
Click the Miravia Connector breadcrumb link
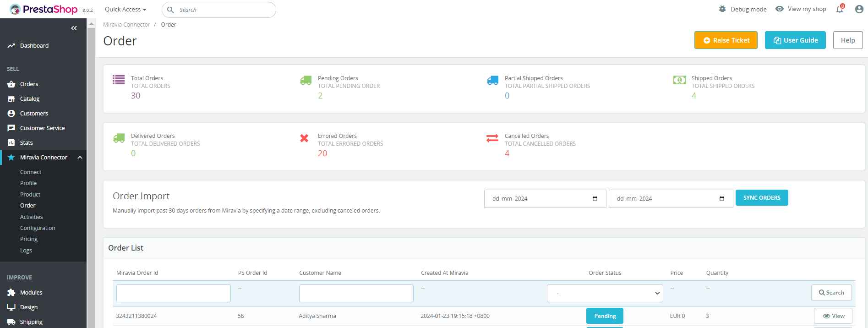[x=126, y=25]
